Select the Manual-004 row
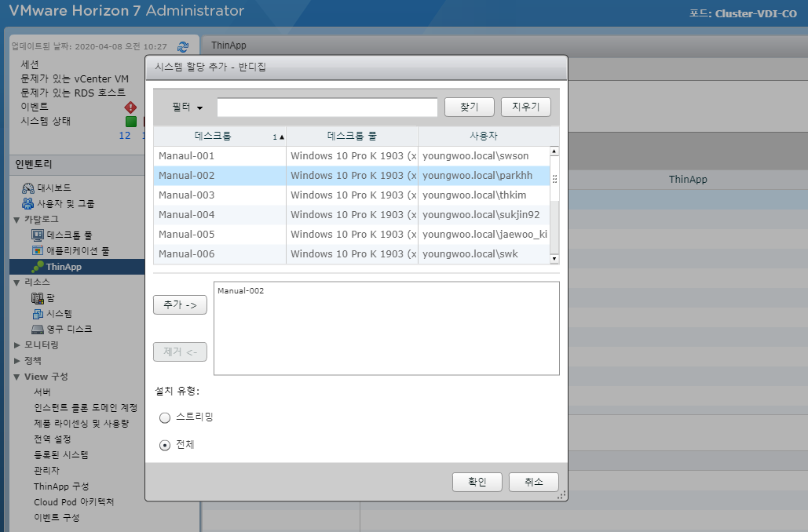Screen dimensions: 808x532 352,215
